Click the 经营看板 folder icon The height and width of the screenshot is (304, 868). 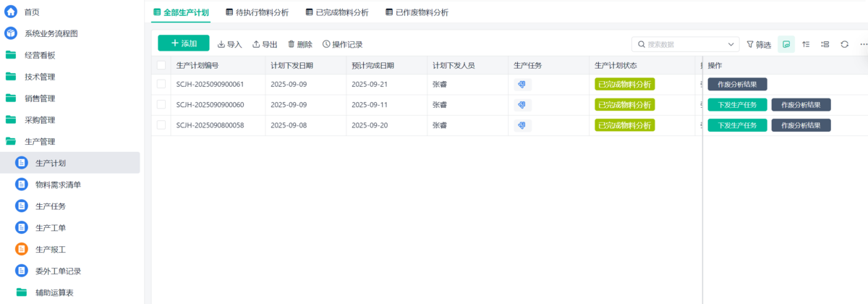coord(11,55)
